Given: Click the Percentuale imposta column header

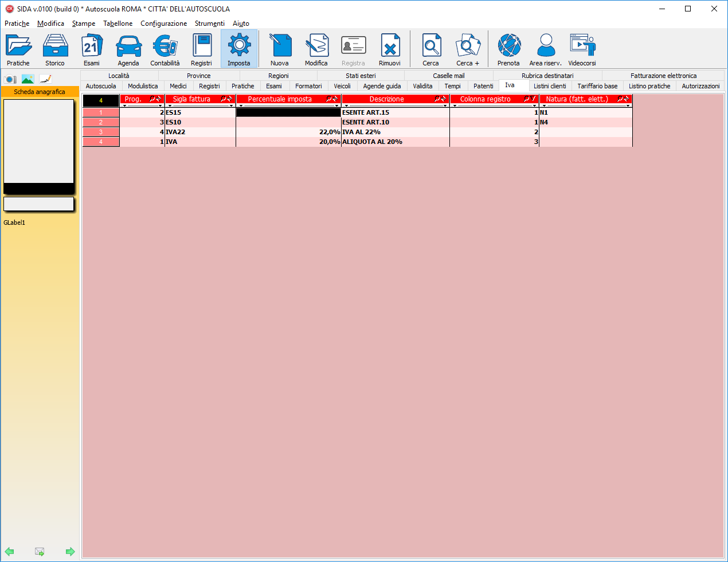Looking at the screenshot, I should [280, 99].
